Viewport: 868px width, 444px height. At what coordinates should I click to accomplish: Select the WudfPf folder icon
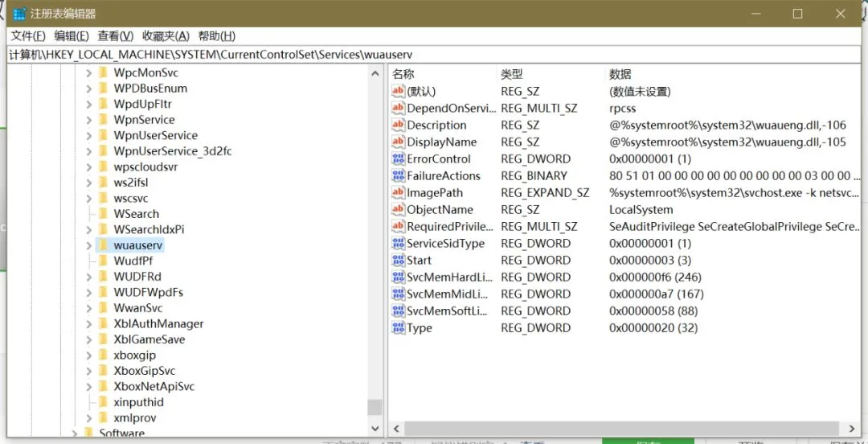[x=103, y=261]
